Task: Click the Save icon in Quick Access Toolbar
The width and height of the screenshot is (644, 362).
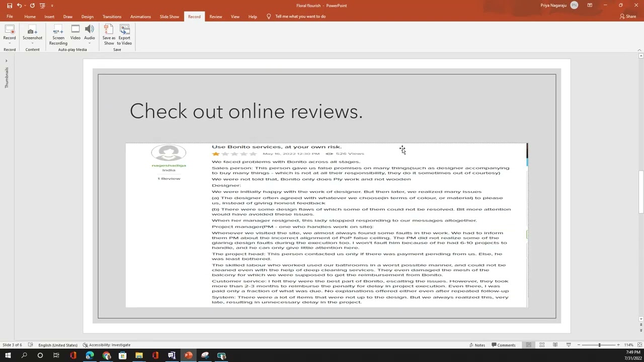Action: (x=10, y=6)
